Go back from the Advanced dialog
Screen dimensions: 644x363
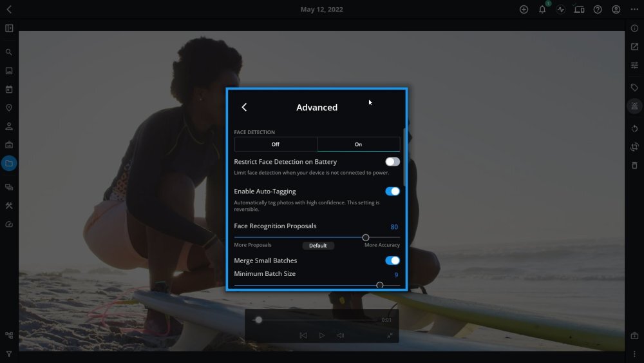[x=244, y=108]
